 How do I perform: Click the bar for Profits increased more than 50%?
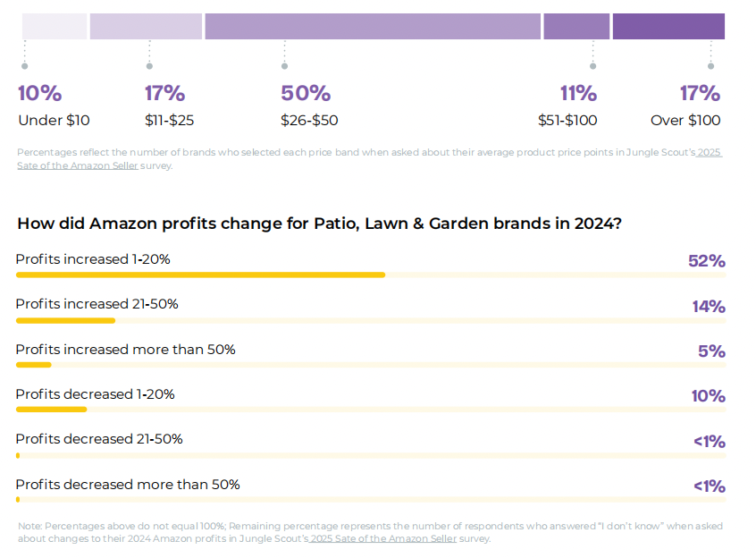tap(34, 364)
